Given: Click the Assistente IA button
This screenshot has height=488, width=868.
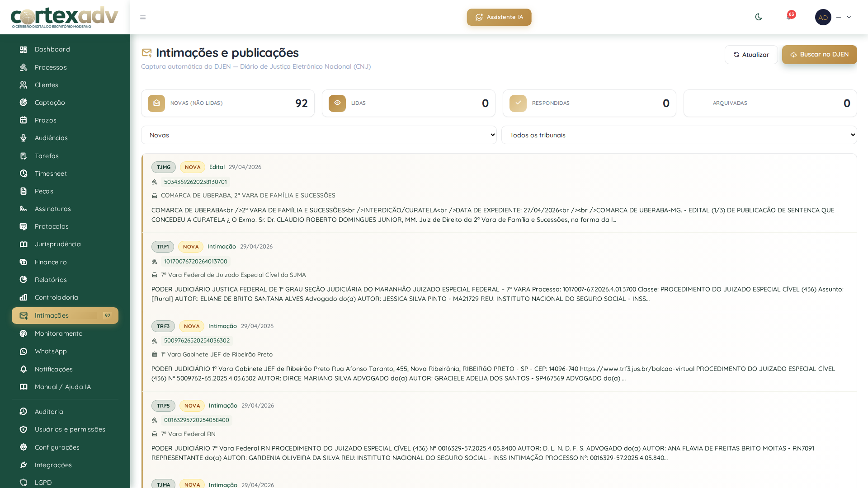Looking at the screenshot, I should [x=499, y=17].
